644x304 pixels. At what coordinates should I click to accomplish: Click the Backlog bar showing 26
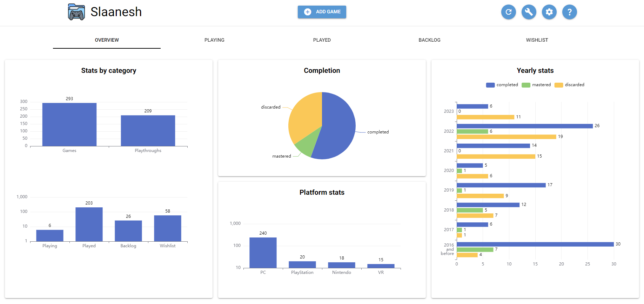(x=128, y=231)
